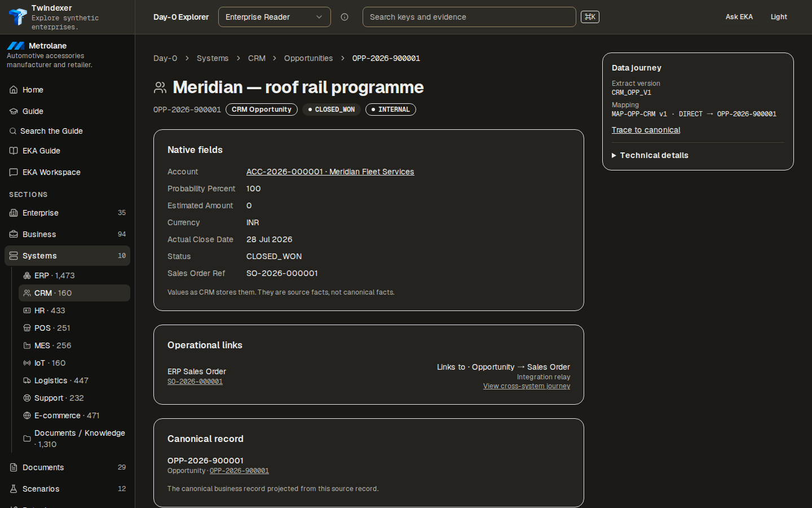Click the Logistics truck icon

[x=27, y=380]
